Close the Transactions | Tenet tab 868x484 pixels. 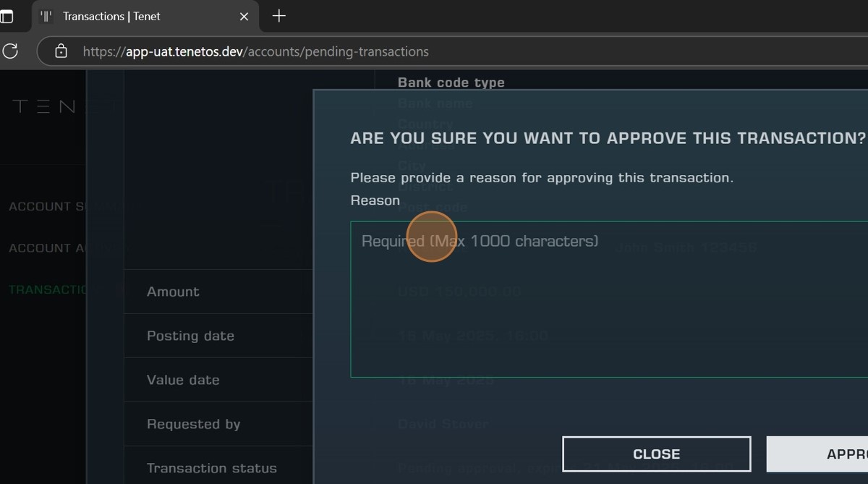pyautogui.click(x=244, y=16)
